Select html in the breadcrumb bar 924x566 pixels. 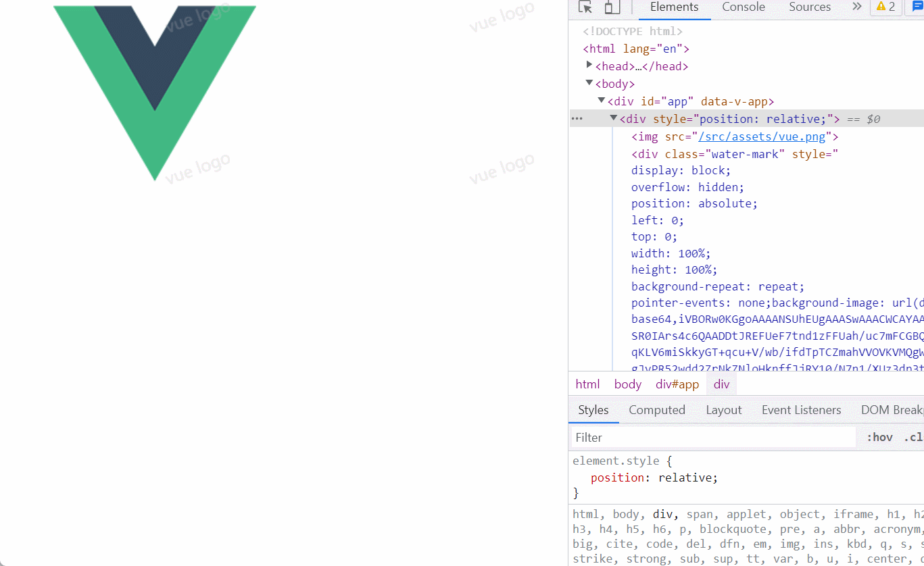[x=587, y=384]
